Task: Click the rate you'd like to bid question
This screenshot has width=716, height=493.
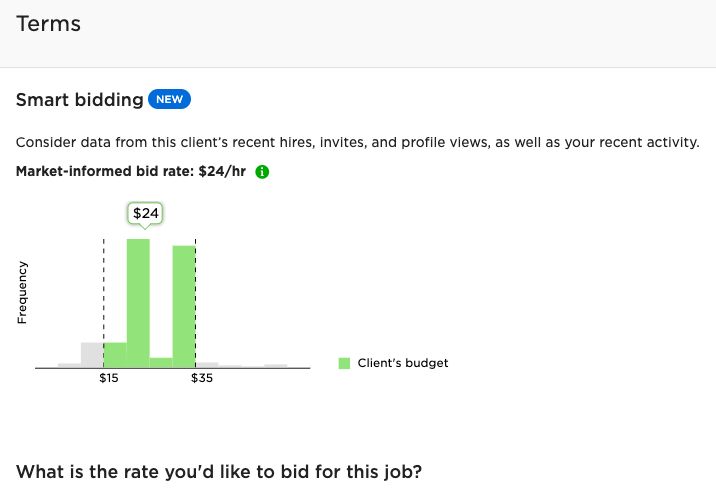Action: point(219,471)
